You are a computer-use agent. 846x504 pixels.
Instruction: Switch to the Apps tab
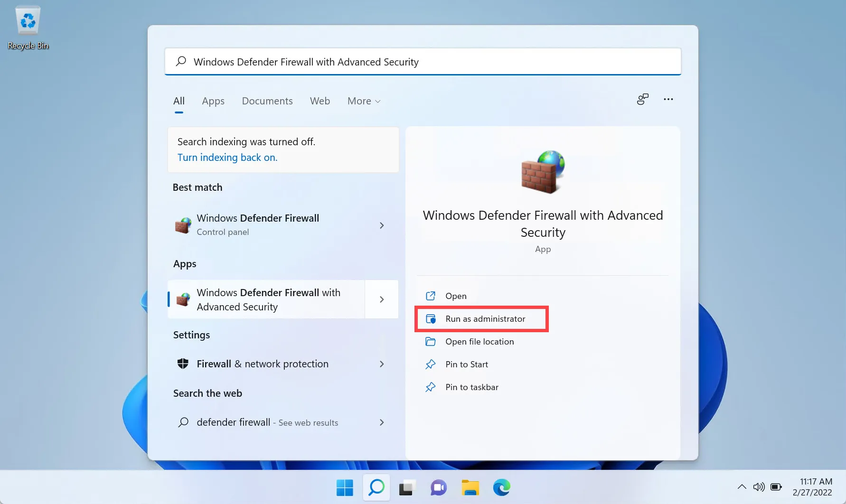pyautogui.click(x=213, y=101)
